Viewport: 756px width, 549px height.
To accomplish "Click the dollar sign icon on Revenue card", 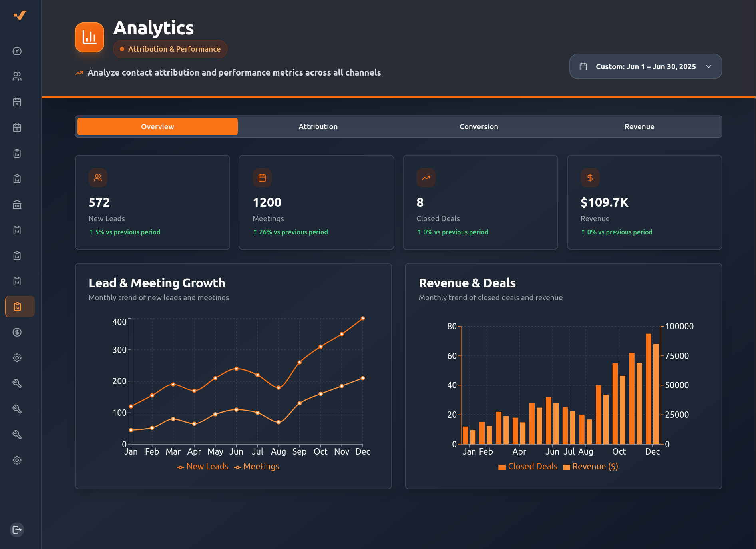I will 590,178.
